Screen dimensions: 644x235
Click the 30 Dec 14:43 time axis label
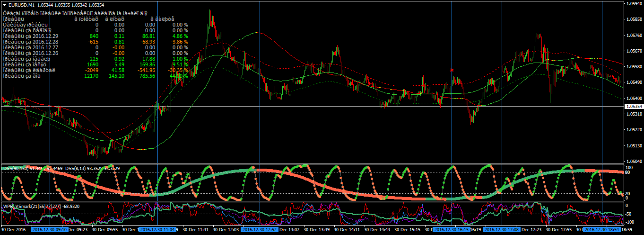(377, 229)
